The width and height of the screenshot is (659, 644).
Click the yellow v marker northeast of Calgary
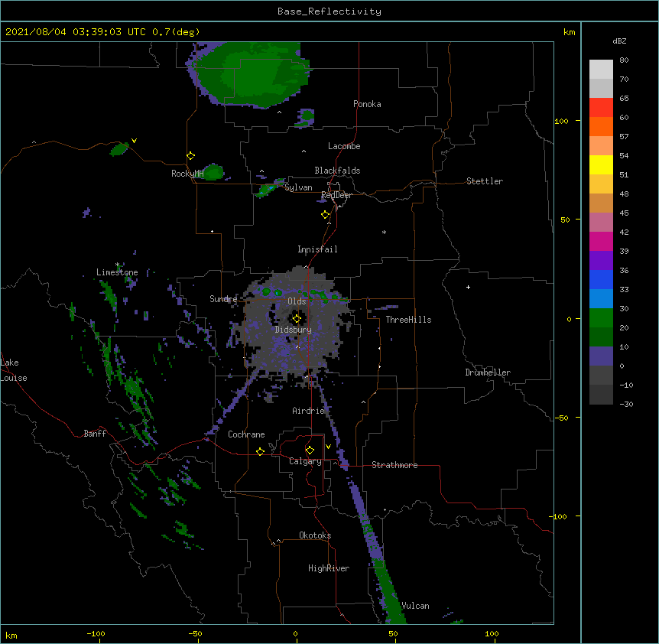328,447
